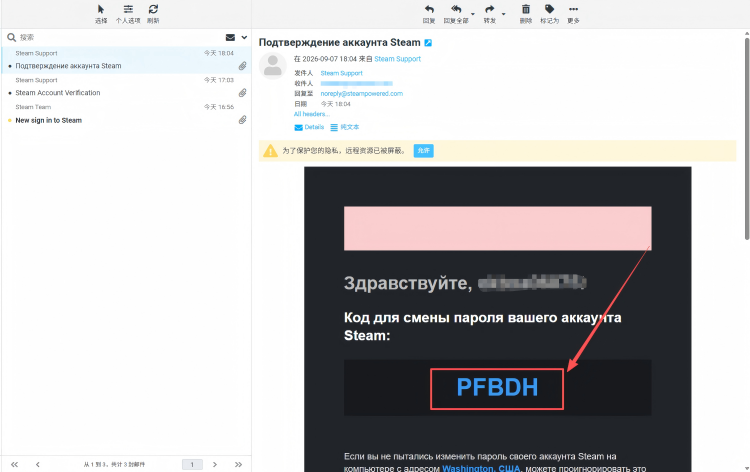Click attachment icon on New sign in row
Image resolution: width=750 pixels, height=472 pixels.
(x=243, y=120)
